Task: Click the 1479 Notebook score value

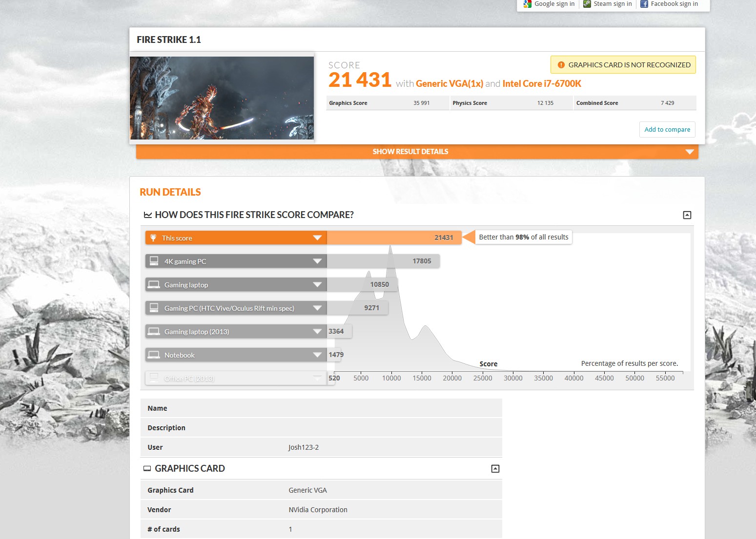Action: coord(336,355)
